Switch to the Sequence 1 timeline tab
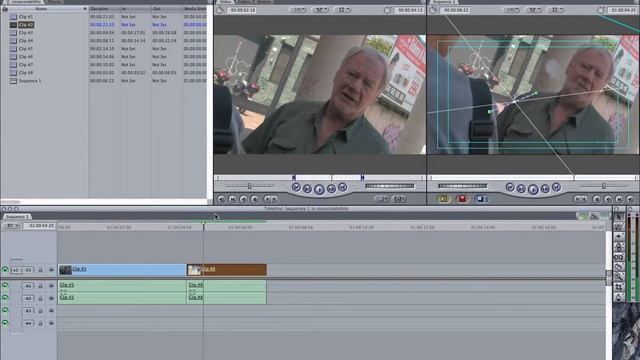This screenshot has width=640, height=360. click(17, 216)
